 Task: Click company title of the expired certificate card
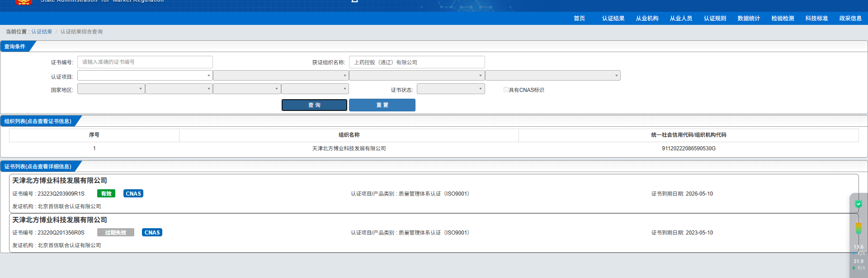pos(60,220)
